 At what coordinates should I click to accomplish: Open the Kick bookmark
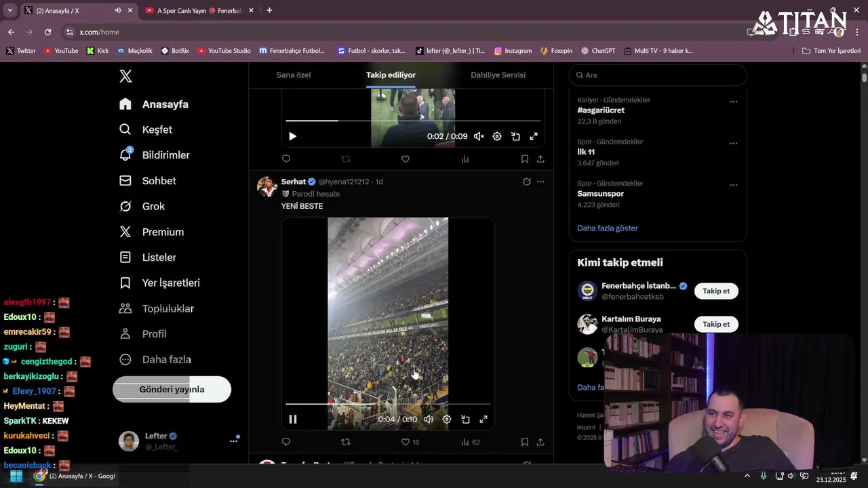click(98, 51)
